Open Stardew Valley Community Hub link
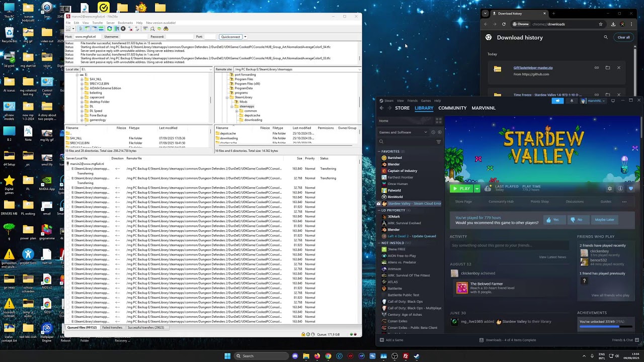Viewport: 644px width, 362px height. [x=501, y=202]
